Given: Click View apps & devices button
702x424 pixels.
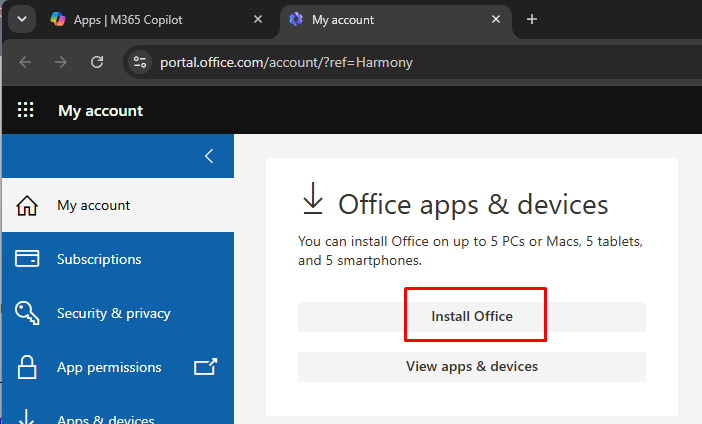Looking at the screenshot, I should click(x=472, y=367).
